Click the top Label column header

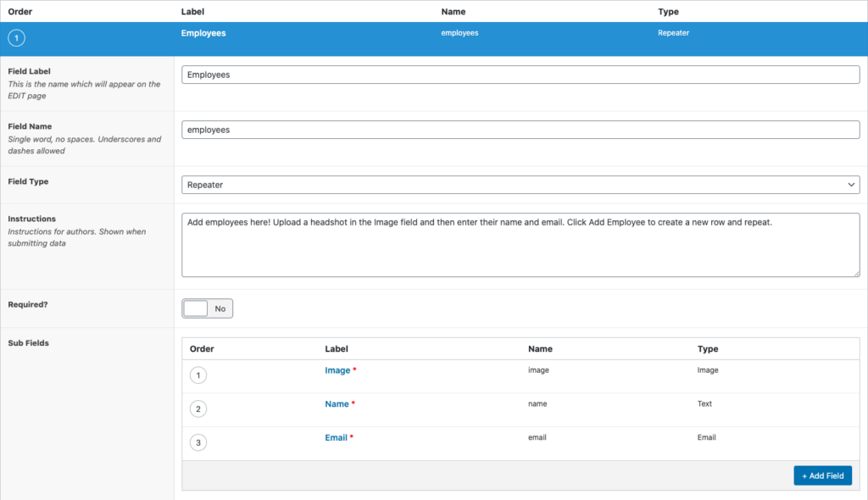coord(192,12)
